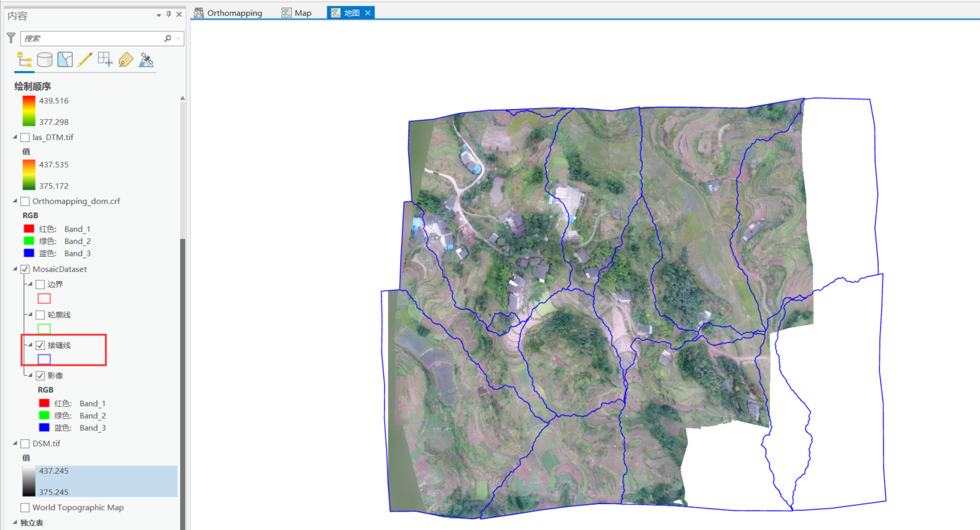The width and height of the screenshot is (980, 530).
Task: Collapse the 轮廓线 sublayer
Action: pos(30,314)
